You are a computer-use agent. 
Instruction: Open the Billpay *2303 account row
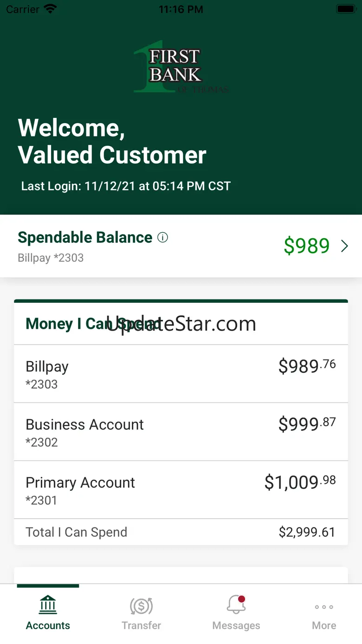tap(181, 374)
